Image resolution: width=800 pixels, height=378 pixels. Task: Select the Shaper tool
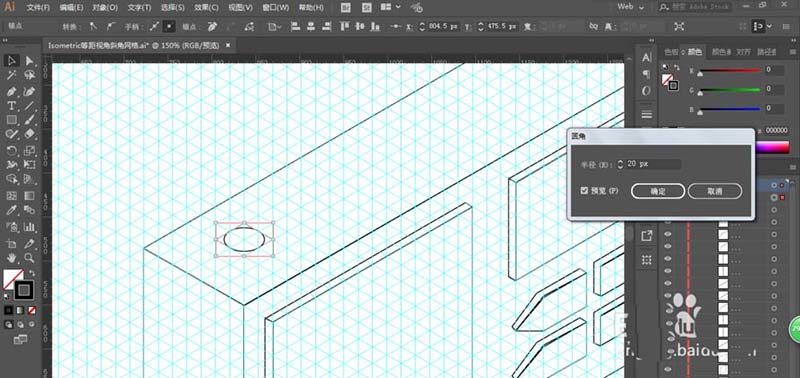11,134
